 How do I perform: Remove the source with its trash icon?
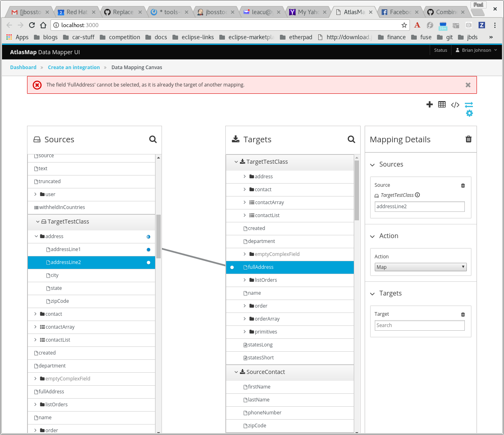point(463,185)
